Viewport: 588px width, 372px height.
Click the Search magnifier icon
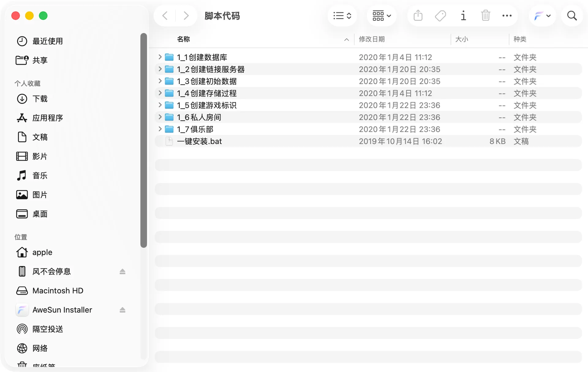pyautogui.click(x=572, y=16)
